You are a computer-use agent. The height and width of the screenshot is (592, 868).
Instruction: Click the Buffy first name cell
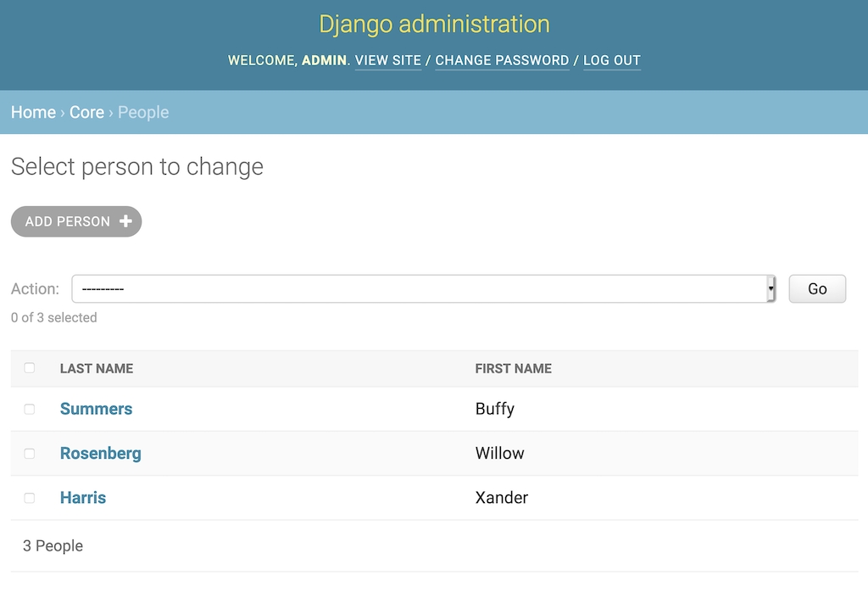(x=495, y=409)
